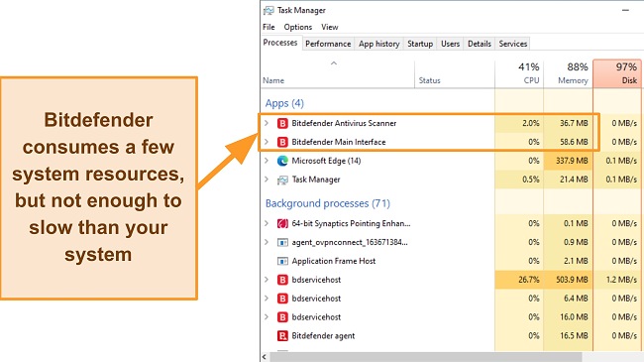Click the horizontal scrollbar thumb
Viewport: 644px width, 362px height.
click(426, 357)
